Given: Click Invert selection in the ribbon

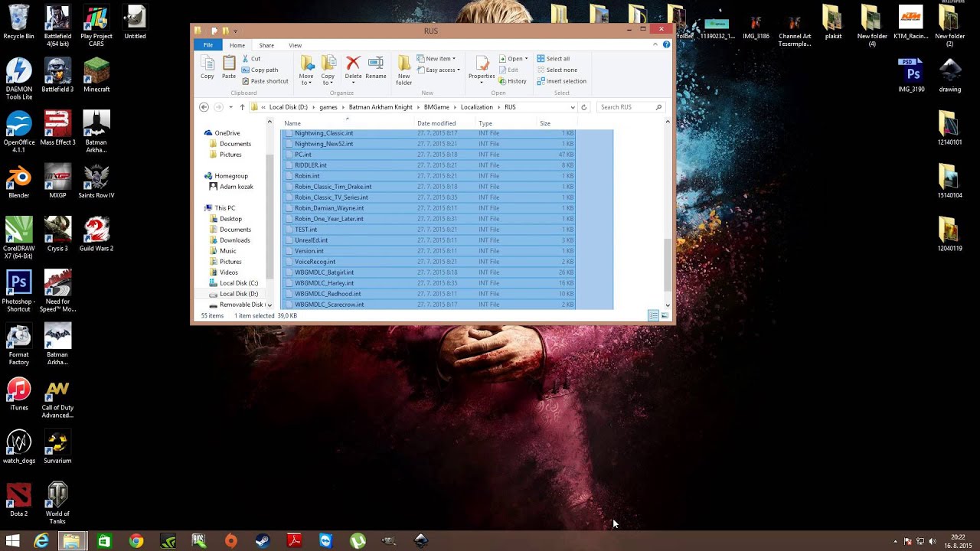Looking at the screenshot, I should [x=561, y=81].
